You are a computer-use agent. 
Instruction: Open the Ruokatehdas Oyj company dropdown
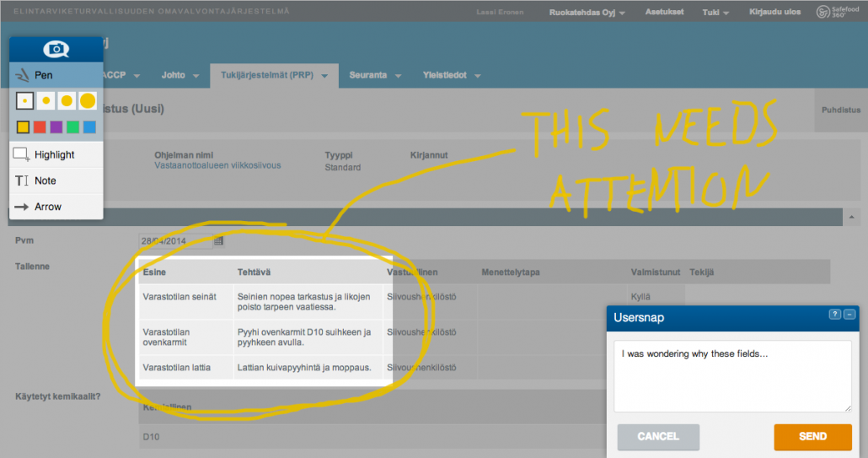[x=587, y=12]
